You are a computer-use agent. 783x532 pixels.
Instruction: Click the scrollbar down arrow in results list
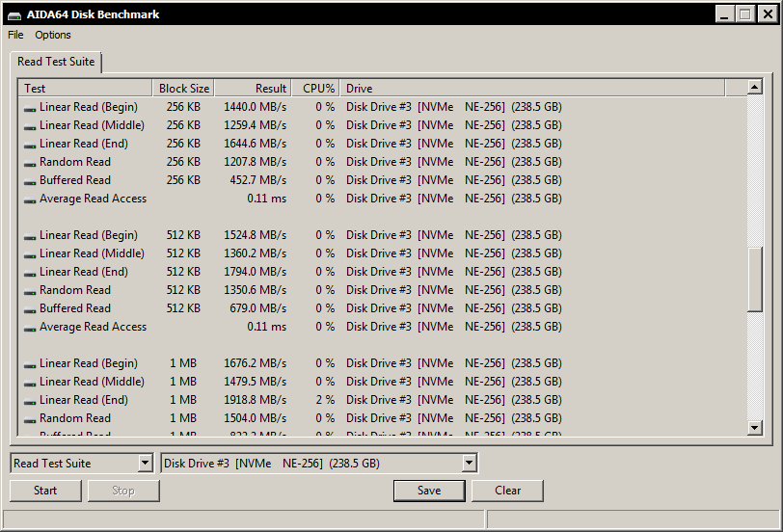(x=755, y=428)
